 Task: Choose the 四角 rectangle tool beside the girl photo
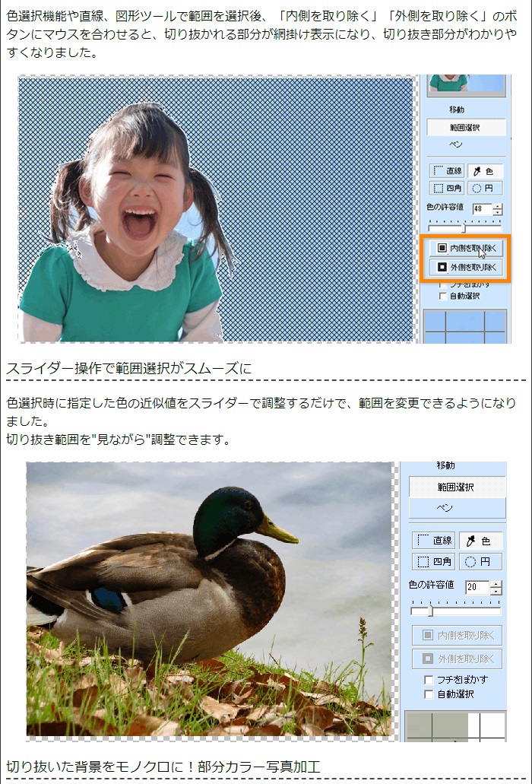coord(447,188)
